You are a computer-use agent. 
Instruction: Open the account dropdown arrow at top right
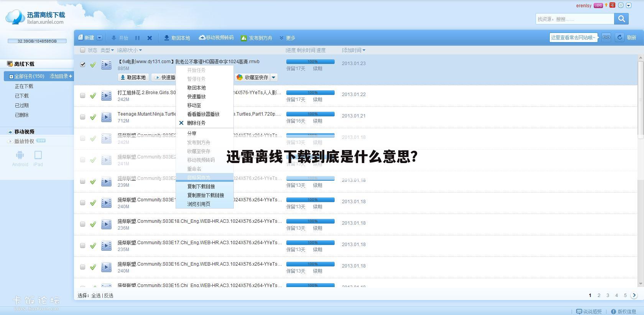(629, 5)
